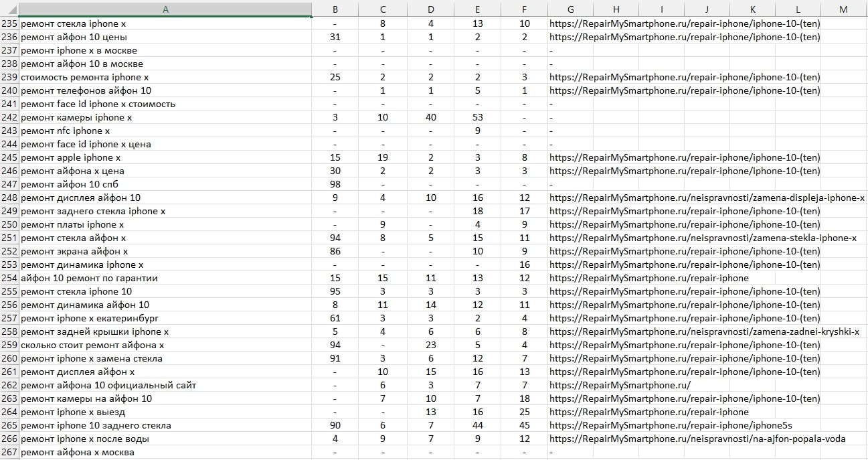
Task: Click cell 'ремонт динамика айфон 10'
Action: click(x=165, y=305)
